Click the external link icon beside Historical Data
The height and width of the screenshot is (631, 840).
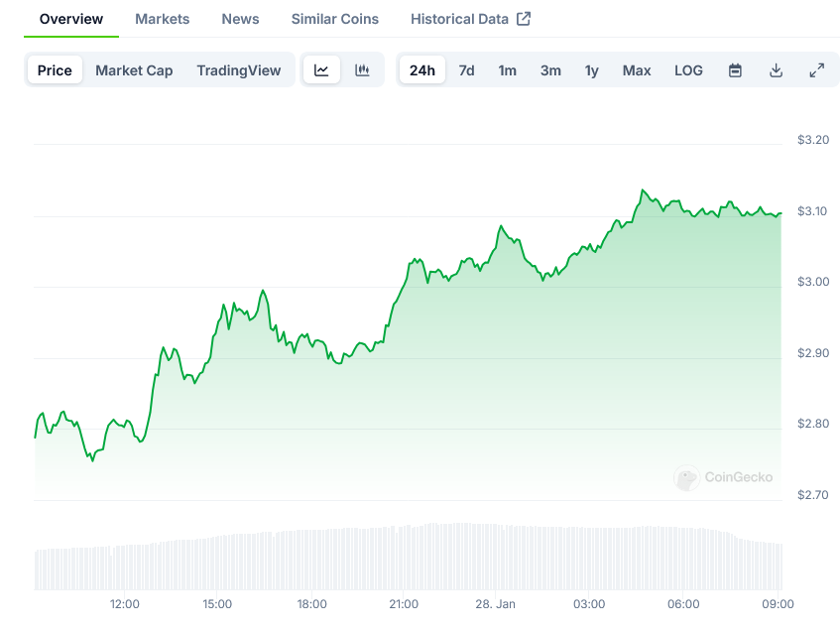524,19
